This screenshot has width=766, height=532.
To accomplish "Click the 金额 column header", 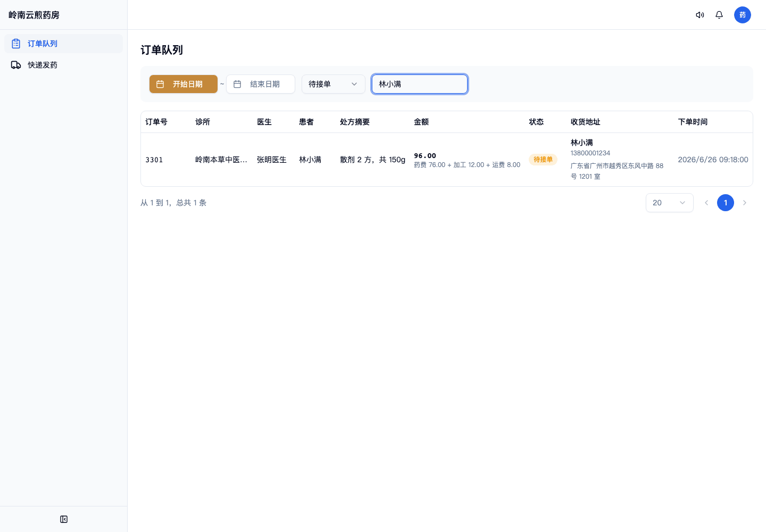I will [x=421, y=122].
